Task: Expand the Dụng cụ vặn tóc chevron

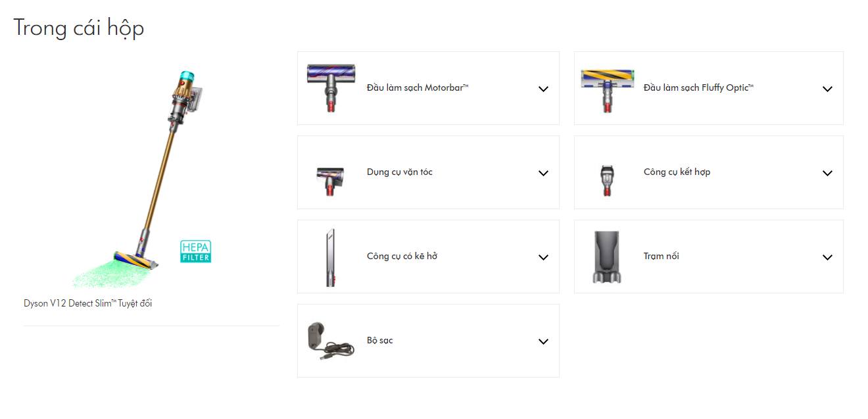Action: [543, 173]
